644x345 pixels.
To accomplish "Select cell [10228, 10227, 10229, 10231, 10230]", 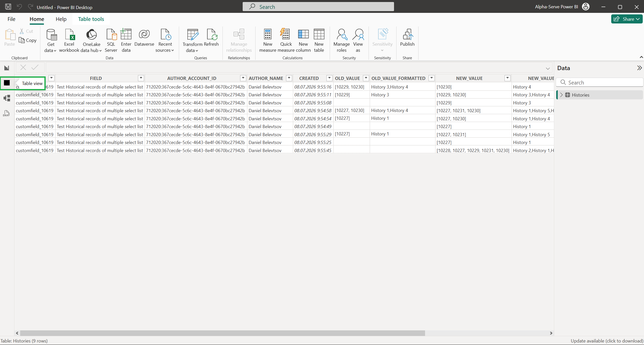I will click(473, 150).
